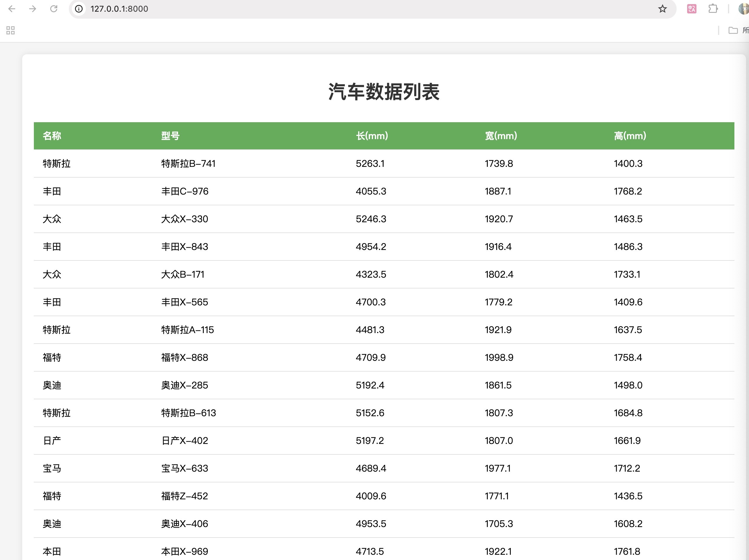Select cell 奥迪X-406
Viewport: 749px width, 560px height.
[x=184, y=524]
